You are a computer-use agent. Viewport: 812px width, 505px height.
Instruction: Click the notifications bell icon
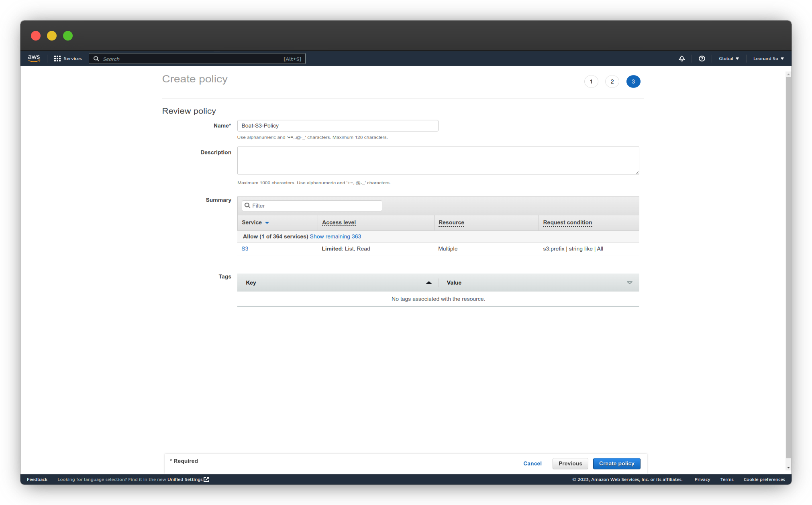tap(681, 59)
